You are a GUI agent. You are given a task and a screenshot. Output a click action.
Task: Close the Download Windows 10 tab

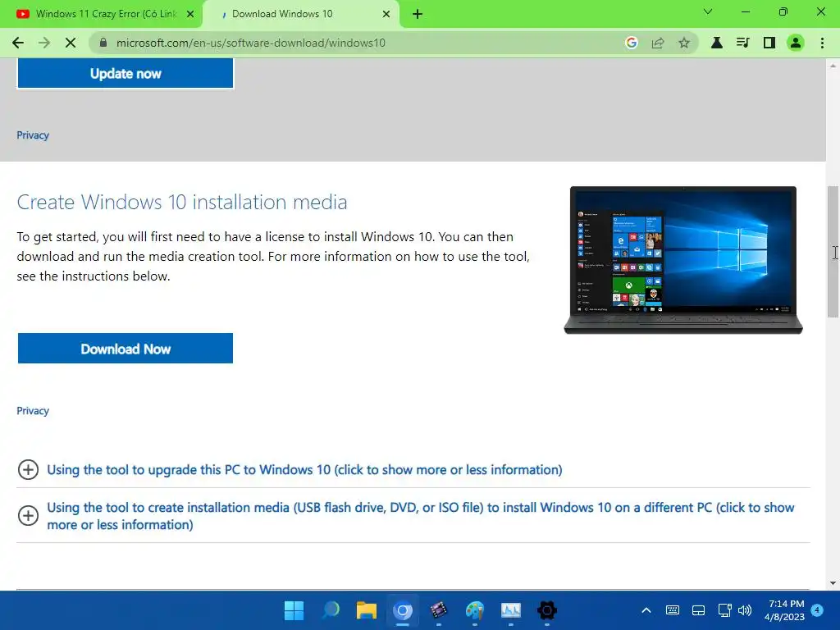[386, 14]
